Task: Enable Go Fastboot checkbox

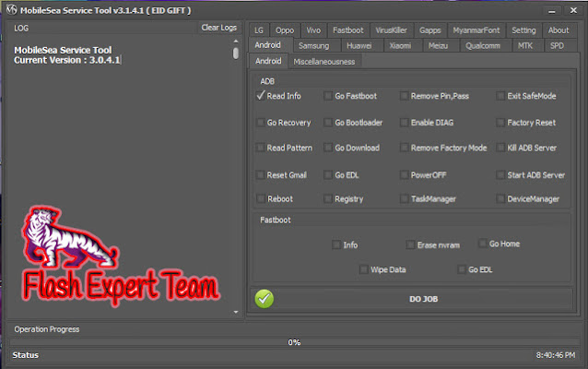Action: coord(328,96)
